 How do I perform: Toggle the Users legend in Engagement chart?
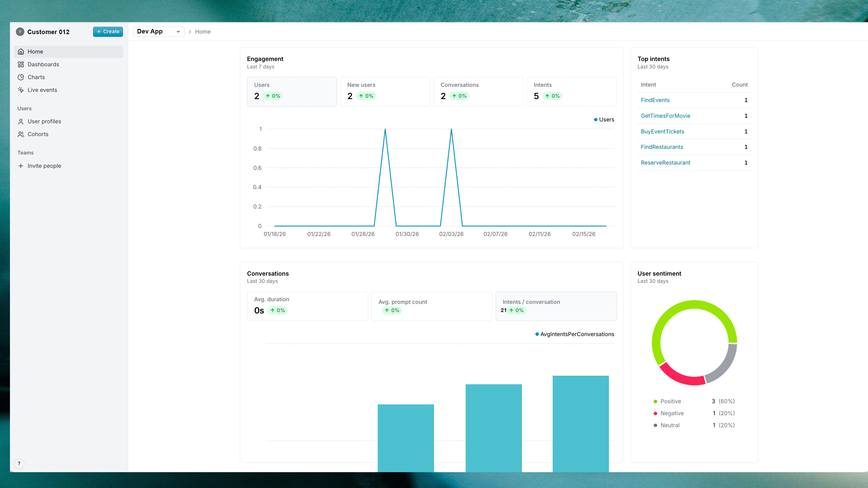pos(603,119)
